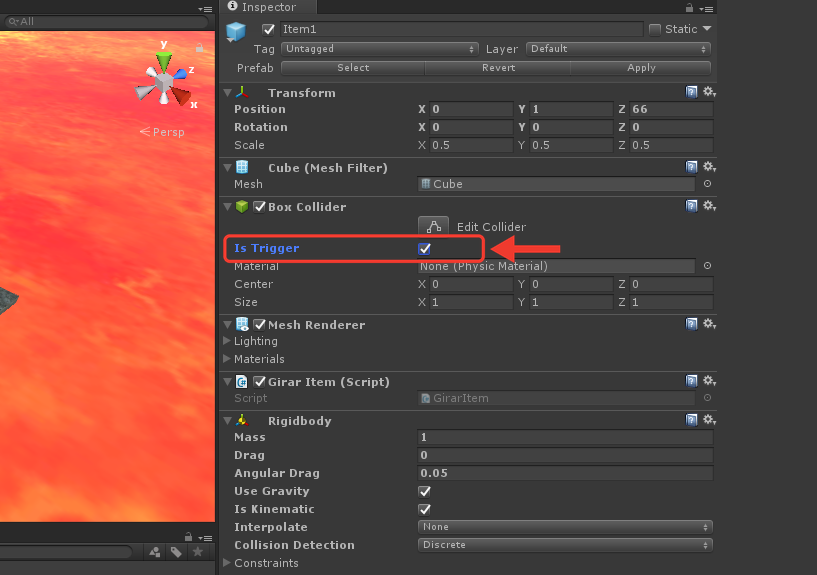Edit the Item1 name field
The image size is (817, 575).
pyautogui.click(x=461, y=29)
